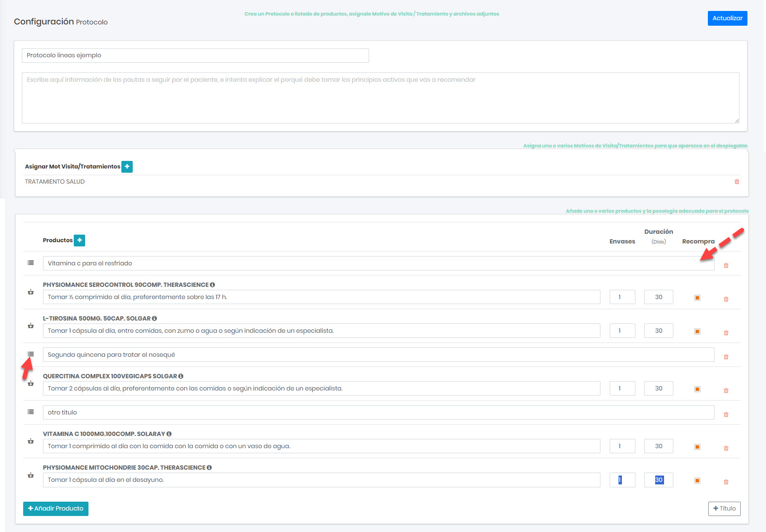Click the plus icon next to Productos
This screenshot has width=766, height=532.
pyautogui.click(x=79, y=240)
